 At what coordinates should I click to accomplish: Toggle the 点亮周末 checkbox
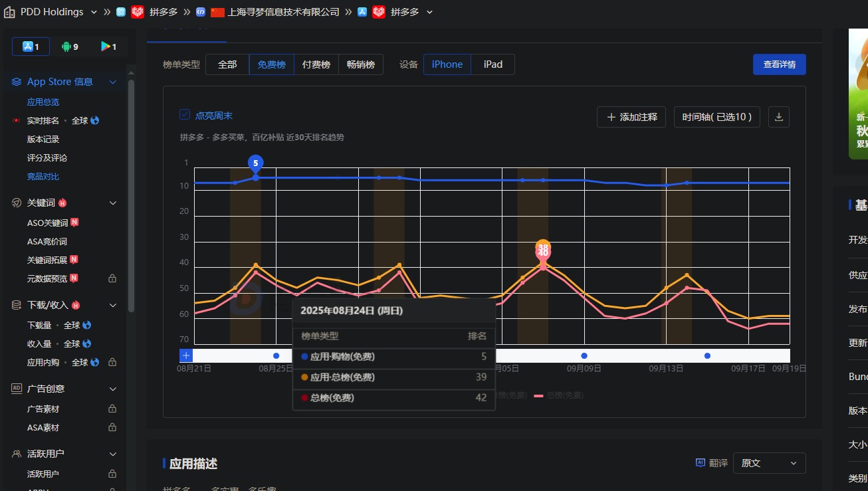coord(185,115)
